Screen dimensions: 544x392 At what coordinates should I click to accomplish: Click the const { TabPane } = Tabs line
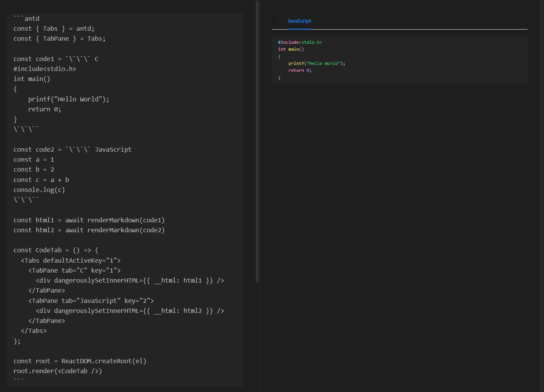point(60,38)
